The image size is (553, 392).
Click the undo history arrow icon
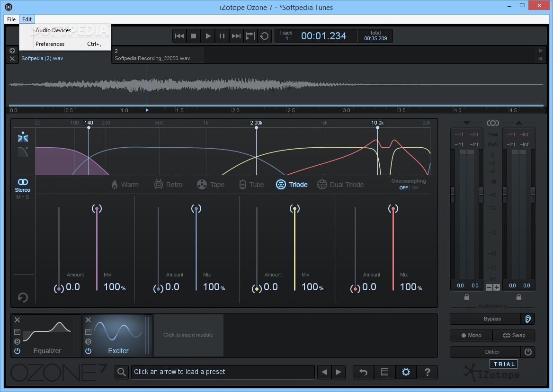tap(363, 372)
